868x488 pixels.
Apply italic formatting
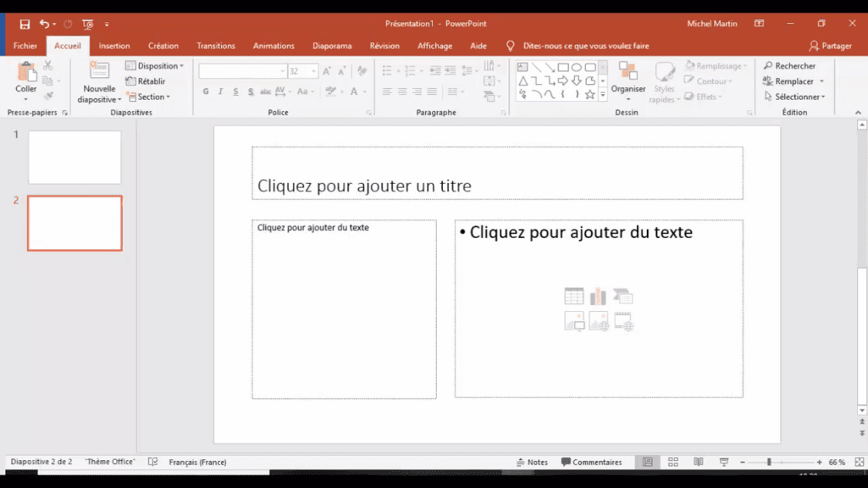tap(220, 92)
